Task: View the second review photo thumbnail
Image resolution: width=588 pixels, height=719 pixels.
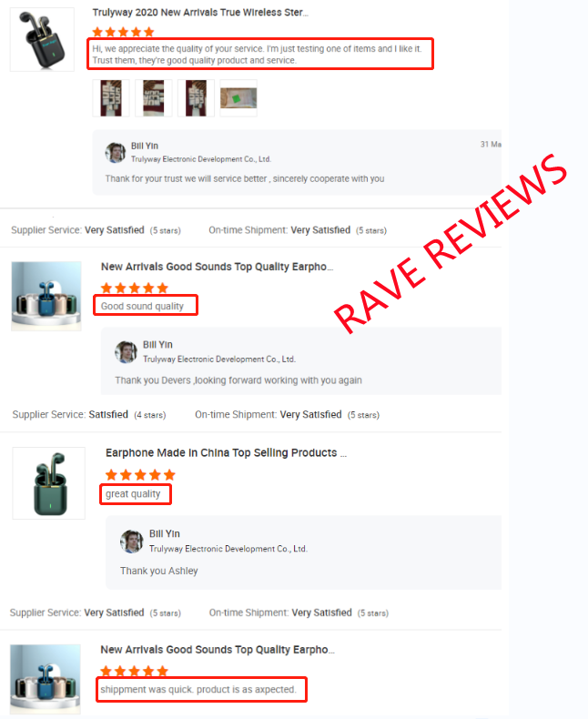Action: coord(154,98)
